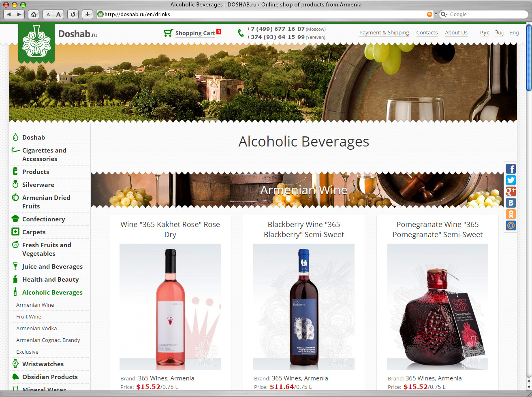Click the pomegranate-shaped bottle product image
Screen dimensions: 532x397
(x=438, y=307)
